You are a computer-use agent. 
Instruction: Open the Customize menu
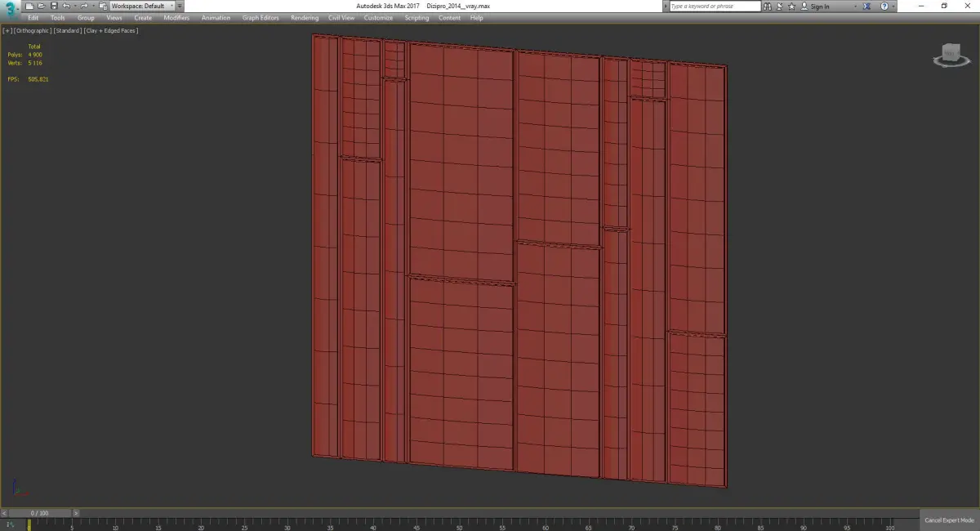[378, 17]
